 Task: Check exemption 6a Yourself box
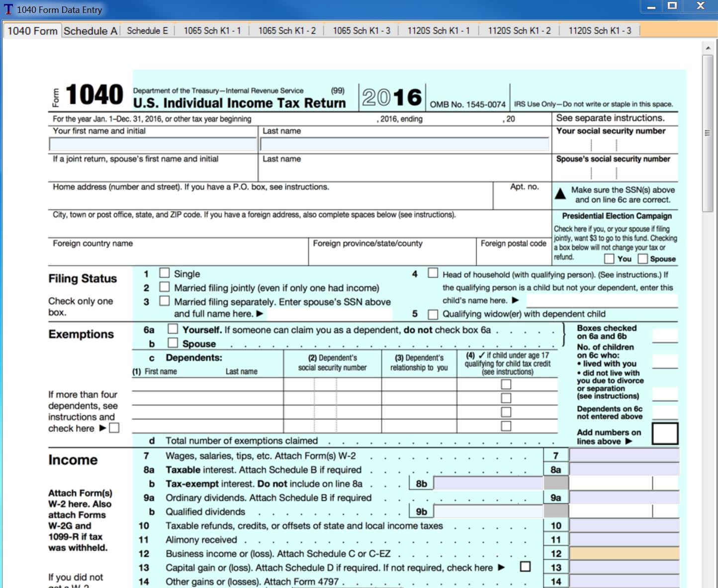click(x=173, y=329)
